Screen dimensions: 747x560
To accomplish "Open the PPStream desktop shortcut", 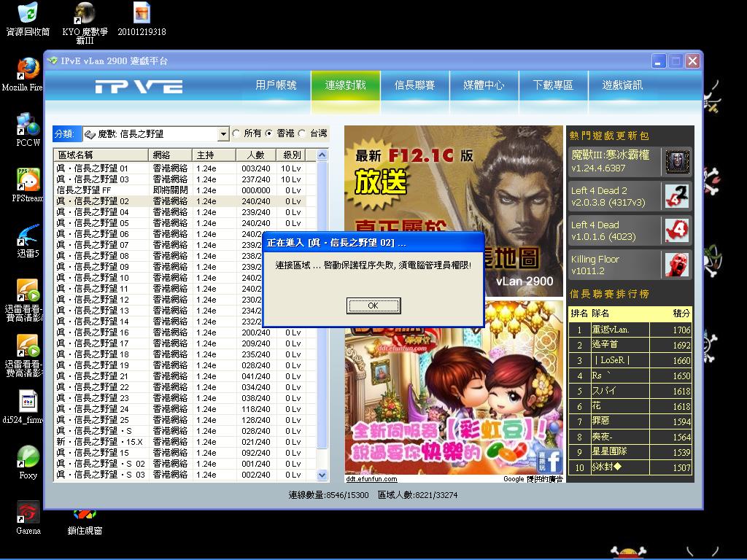I will 28,180.
